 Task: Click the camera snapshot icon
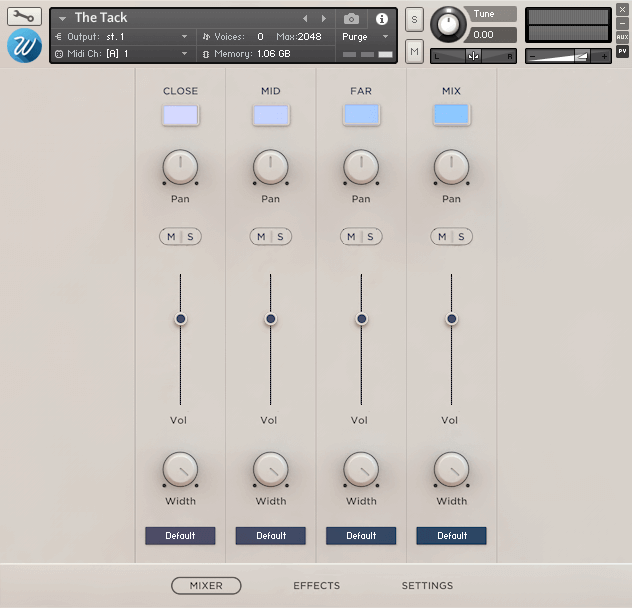[x=352, y=19]
